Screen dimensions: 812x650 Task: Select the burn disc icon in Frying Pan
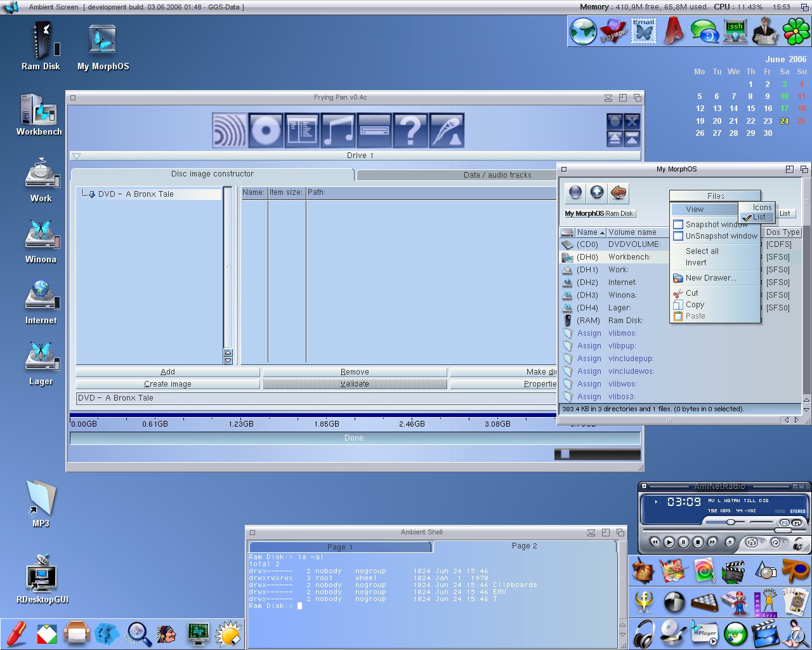(265, 129)
